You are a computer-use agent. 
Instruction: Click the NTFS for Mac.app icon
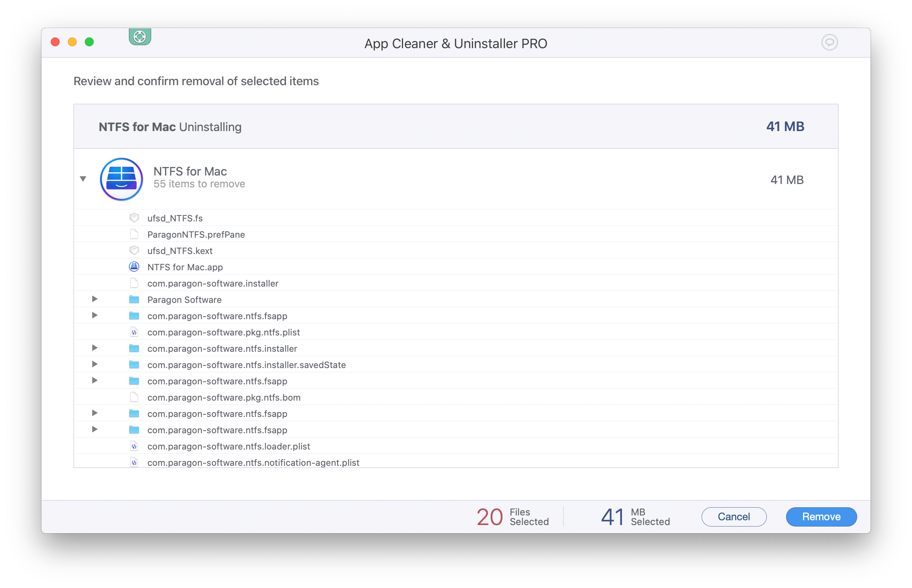(134, 267)
